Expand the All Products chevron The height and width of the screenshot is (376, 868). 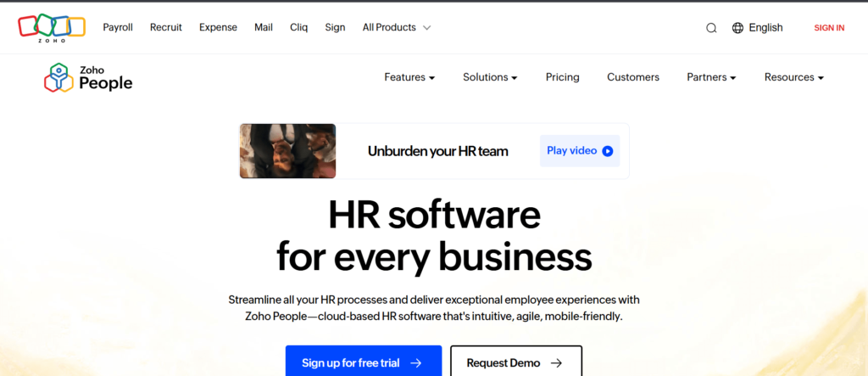pos(426,28)
